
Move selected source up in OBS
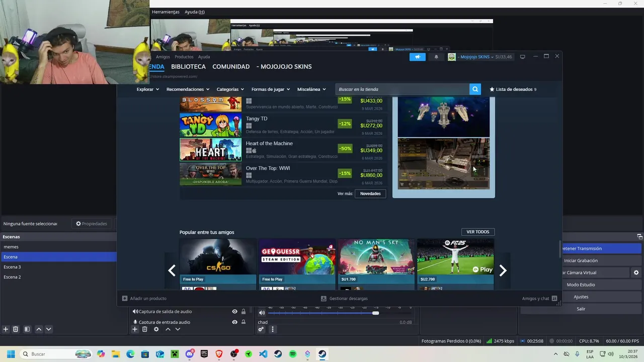point(168,329)
